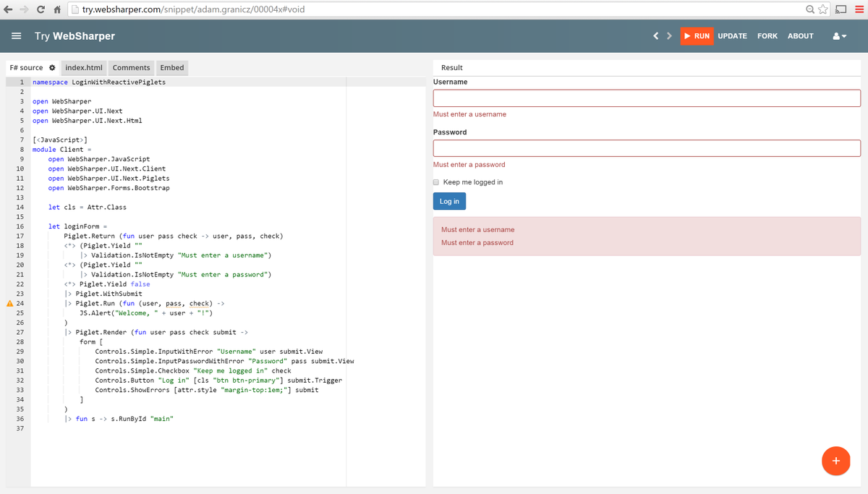
Task: Click the 'let cls = Attr.Class' line
Action: pyautogui.click(x=88, y=207)
